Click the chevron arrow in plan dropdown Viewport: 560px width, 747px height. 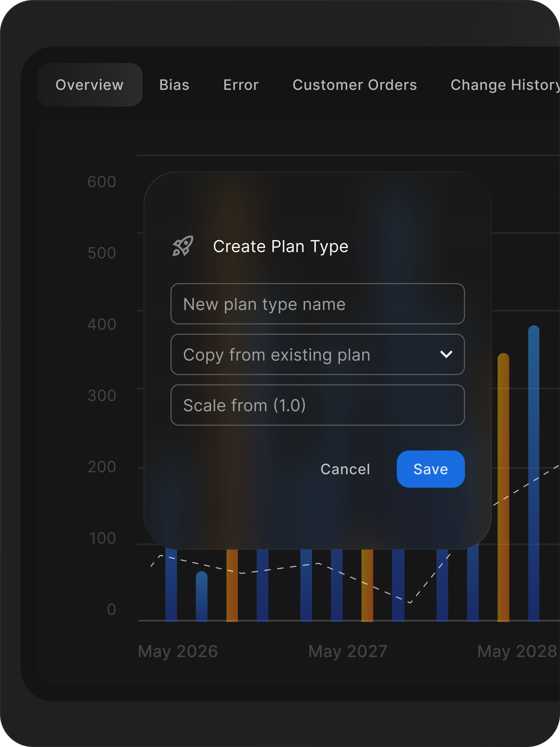point(446,354)
